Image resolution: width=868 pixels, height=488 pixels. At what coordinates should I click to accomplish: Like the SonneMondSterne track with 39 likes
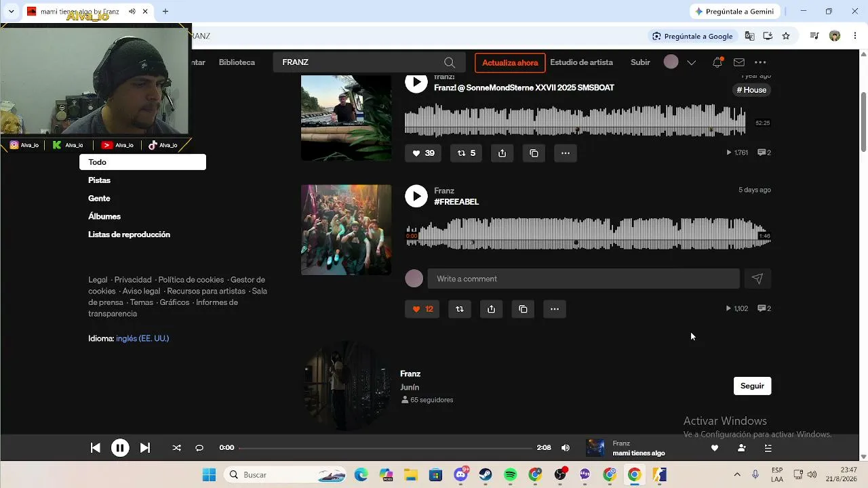(x=423, y=153)
